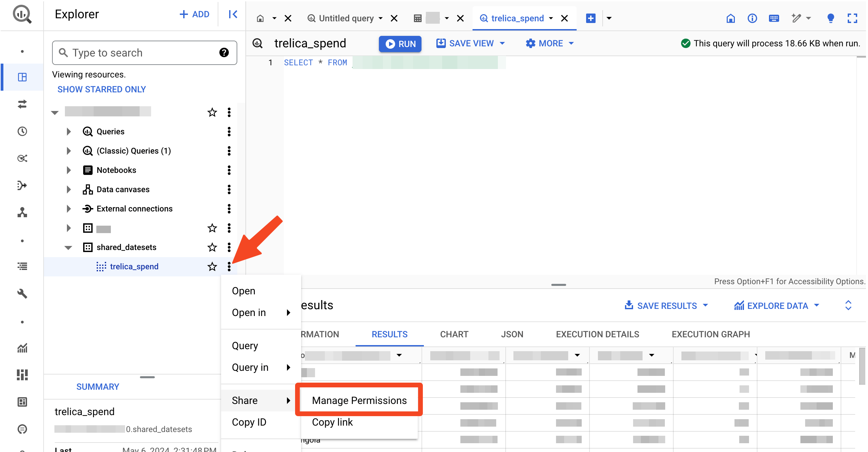Click SHOW STARRED ONLY link
Viewport: 868px width, 452px height.
101,89
